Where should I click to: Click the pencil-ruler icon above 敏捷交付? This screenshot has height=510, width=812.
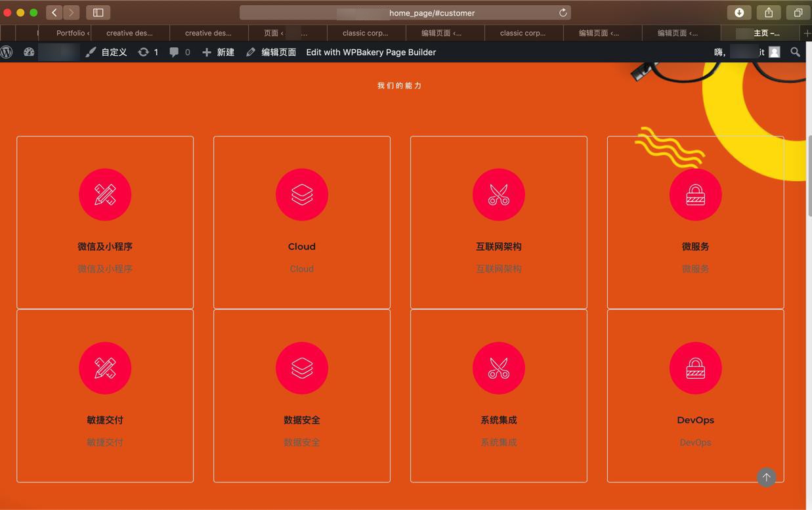(105, 368)
